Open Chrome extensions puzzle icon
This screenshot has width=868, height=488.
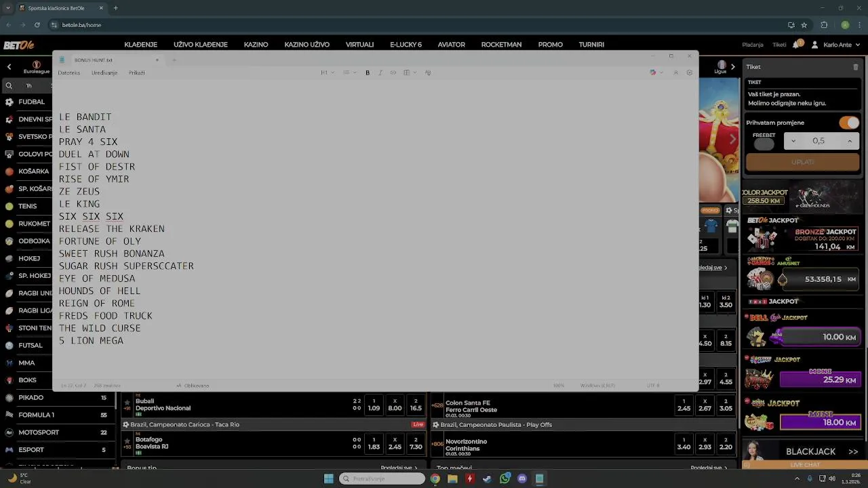point(824,25)
